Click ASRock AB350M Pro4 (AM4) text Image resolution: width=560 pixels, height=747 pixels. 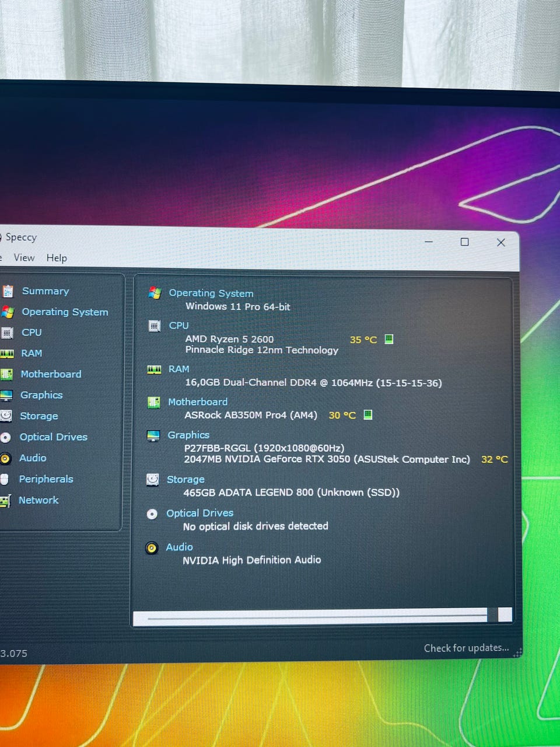tap(251, 415)
